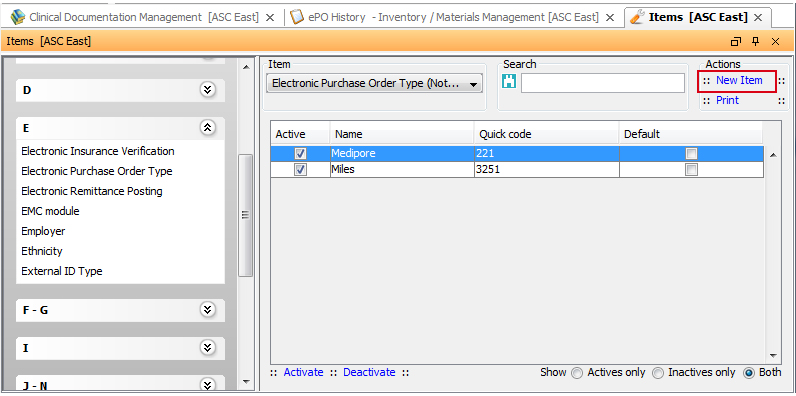Select the Items [ASC East] tab
Screen dimensions: 796x396
point(698,17)
